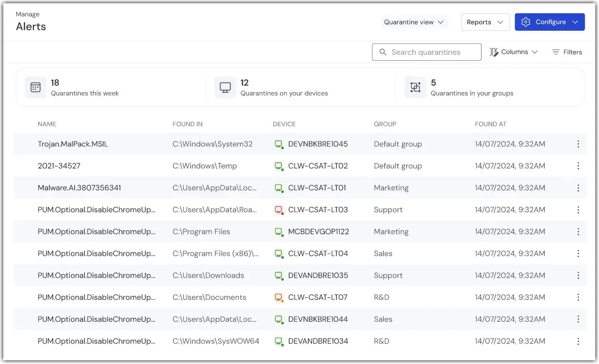
Task: Open kebab menu for 2021-34527 row
Action: point(578,166)
